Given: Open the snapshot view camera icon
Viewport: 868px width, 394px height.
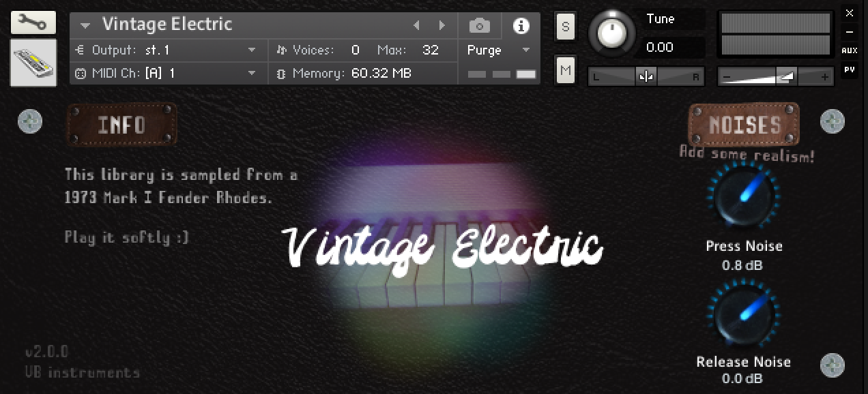Looking at the screenshot, I should 480,26.
